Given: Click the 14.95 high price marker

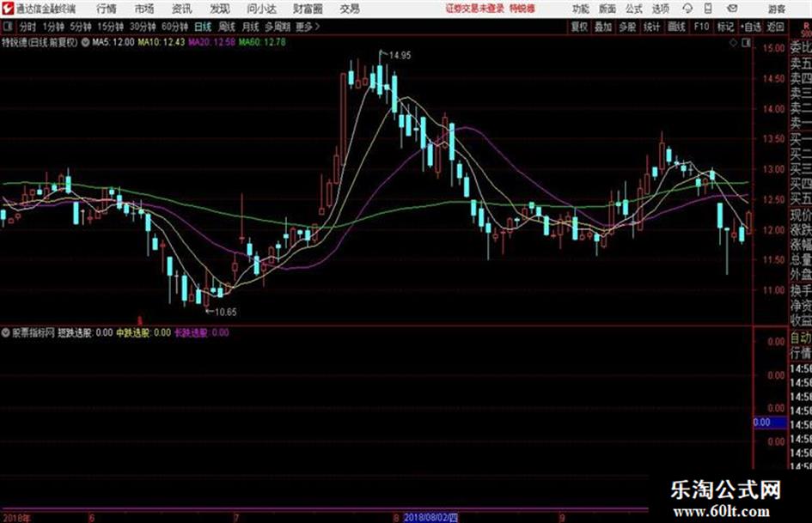Looking at the screenshot, I should pos(400,56).
